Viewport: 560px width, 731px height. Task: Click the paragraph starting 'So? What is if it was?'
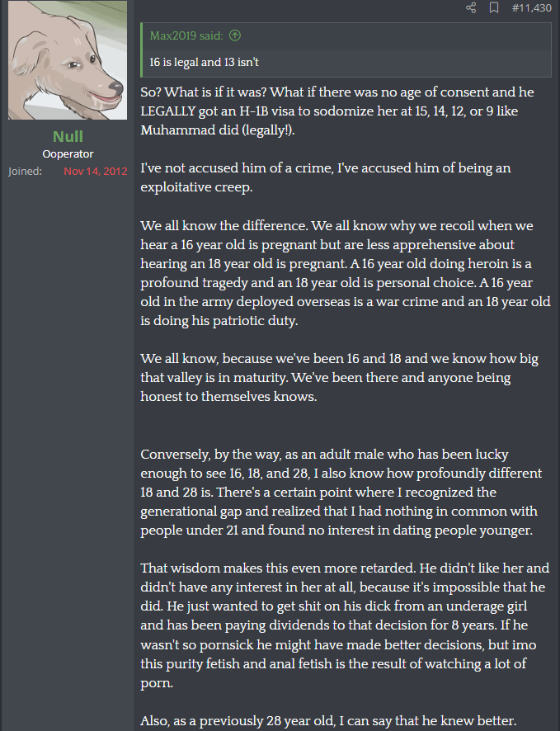coord(337,111)
